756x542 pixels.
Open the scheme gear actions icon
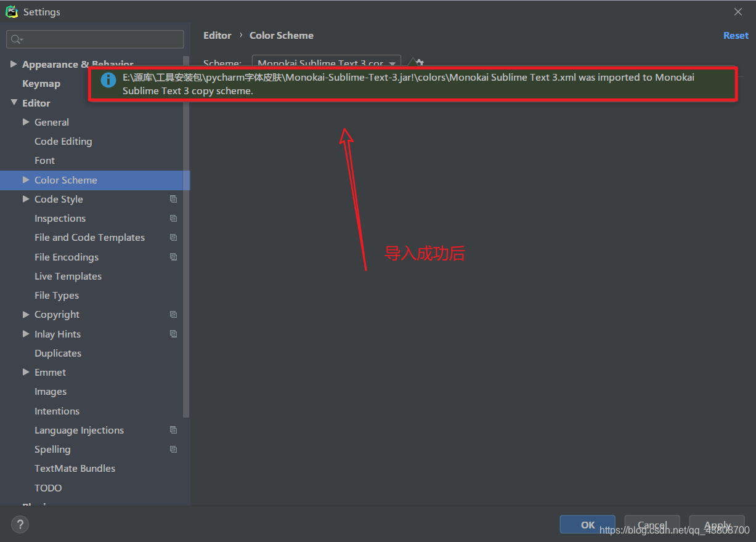tap(420, 62)
